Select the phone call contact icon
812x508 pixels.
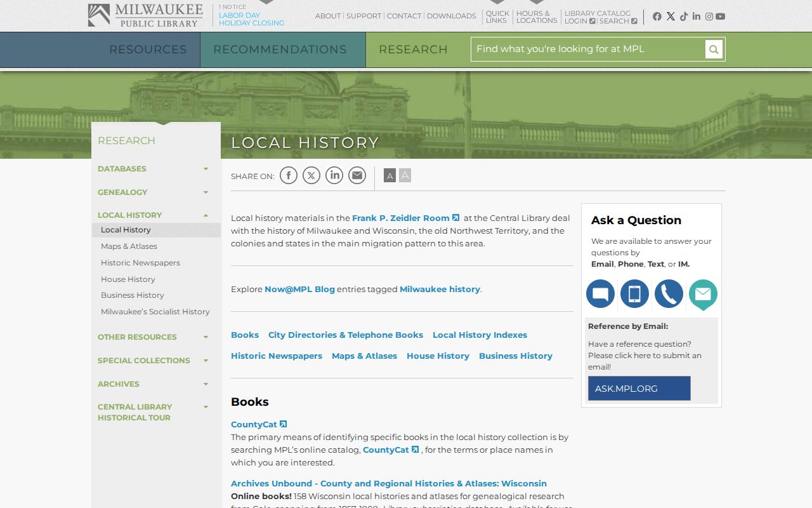point(669,294)
